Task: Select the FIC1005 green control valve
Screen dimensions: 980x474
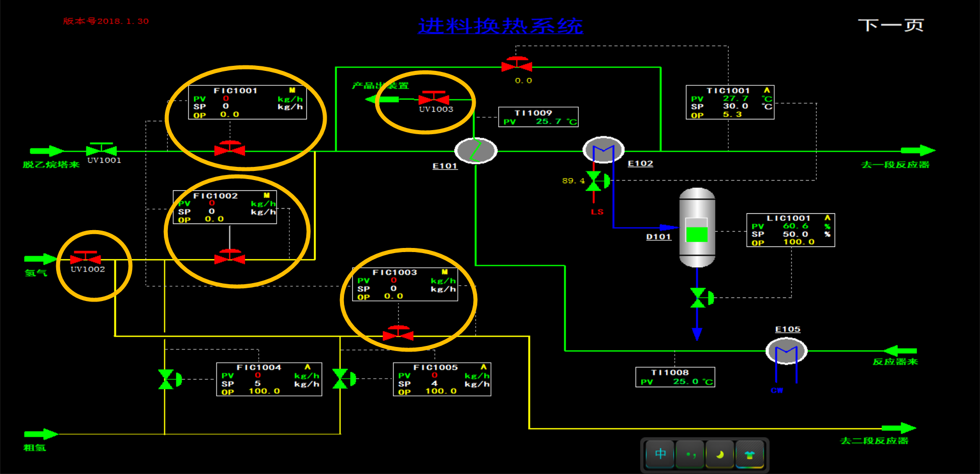Action: (344, 379)
